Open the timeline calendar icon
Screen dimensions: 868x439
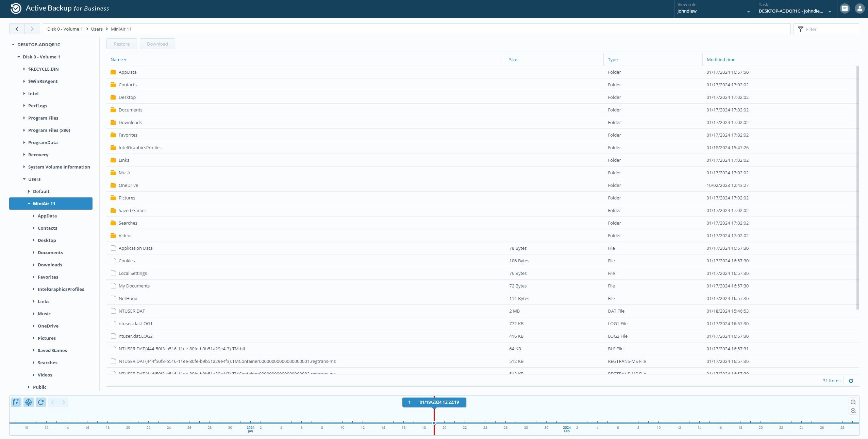(16, 402)
